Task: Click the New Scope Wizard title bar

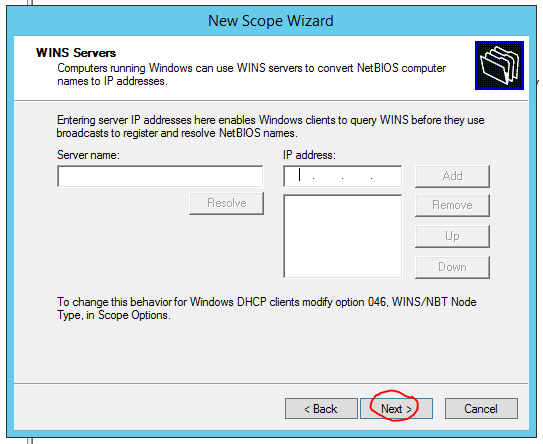Action: (271, 21)
